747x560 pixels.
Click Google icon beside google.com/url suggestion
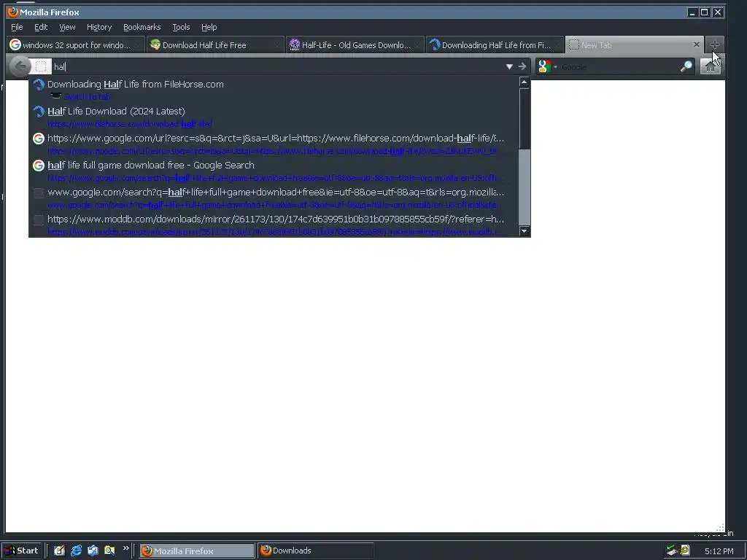[x=39, y=139]
